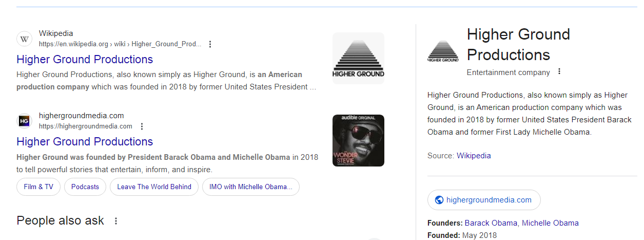The width and height of the screenshot is (644, 240).
Task: Click the Wikipedia favicon icon
Action: 24,39
